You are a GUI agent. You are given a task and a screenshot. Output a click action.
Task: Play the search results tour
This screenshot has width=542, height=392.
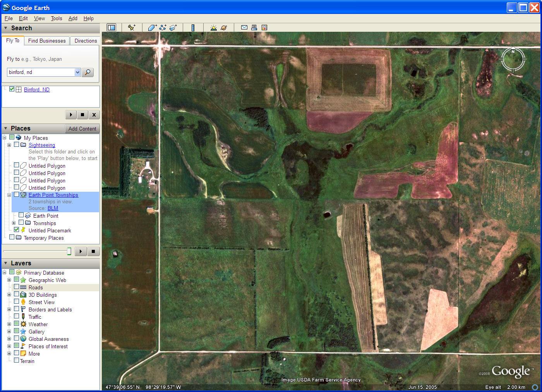click(71, 115)
